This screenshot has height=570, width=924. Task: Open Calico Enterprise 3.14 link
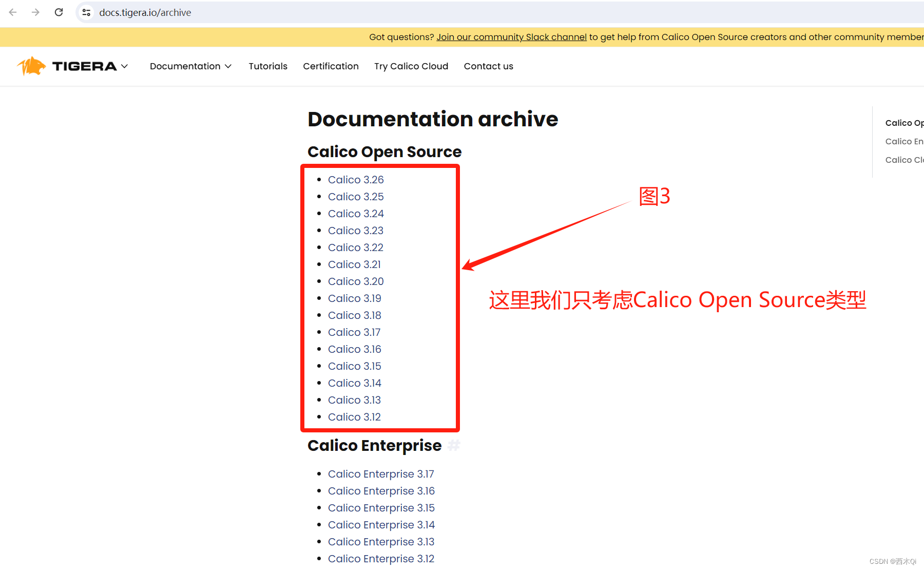coord(381,525)
